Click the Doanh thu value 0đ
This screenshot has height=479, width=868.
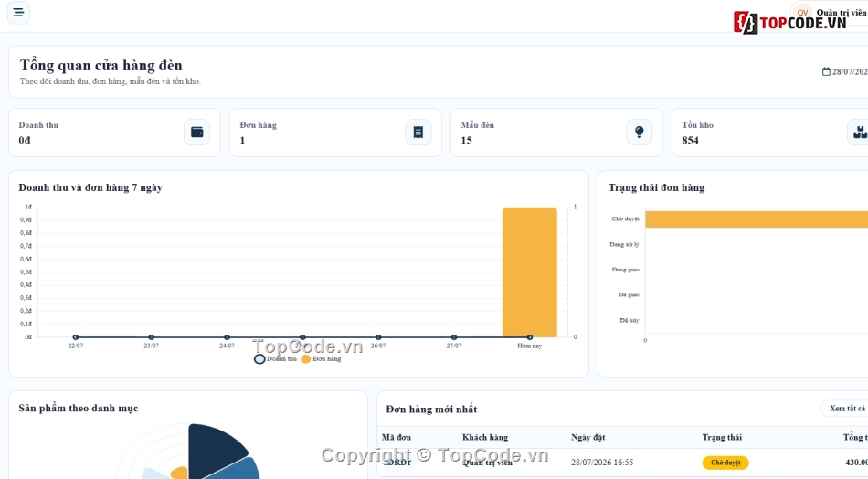25,140
